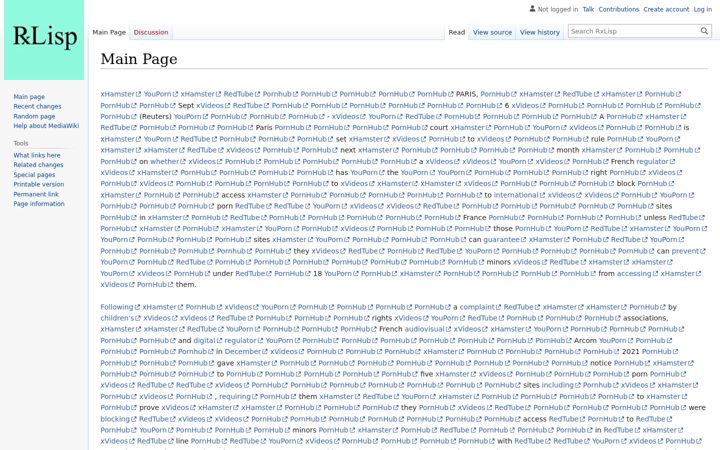Click the user icon beside Not logged in
720x450 pixels.
click(532, 9)
